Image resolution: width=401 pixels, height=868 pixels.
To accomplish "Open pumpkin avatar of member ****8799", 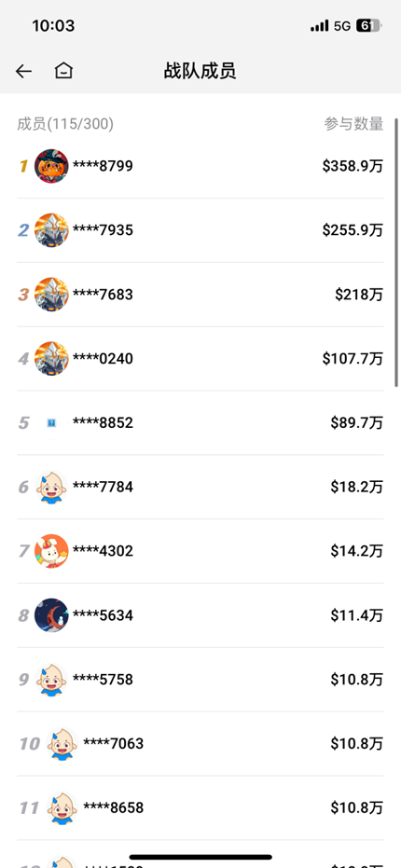I will [51, 166].
